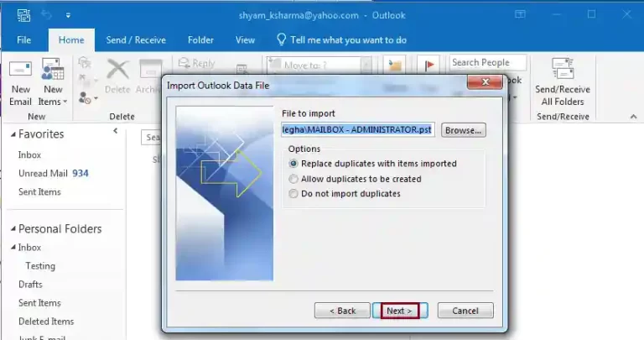
Task: Close the Import Outlook Data File dialog
Action: point(485,81)
